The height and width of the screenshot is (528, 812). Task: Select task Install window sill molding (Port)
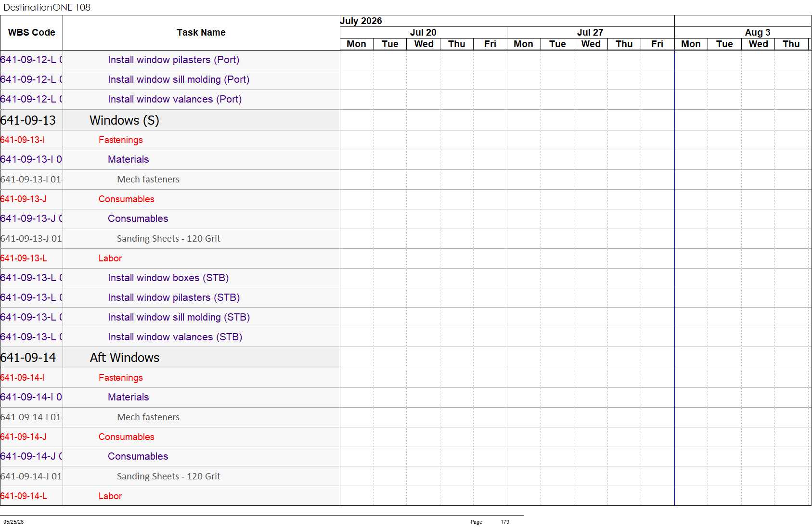coord(179,79)
